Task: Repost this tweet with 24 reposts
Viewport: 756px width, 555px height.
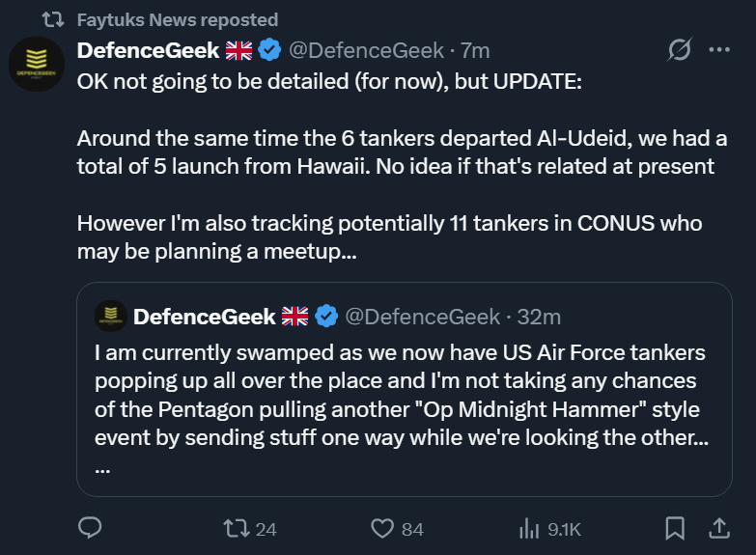Action: pos(235,528)
